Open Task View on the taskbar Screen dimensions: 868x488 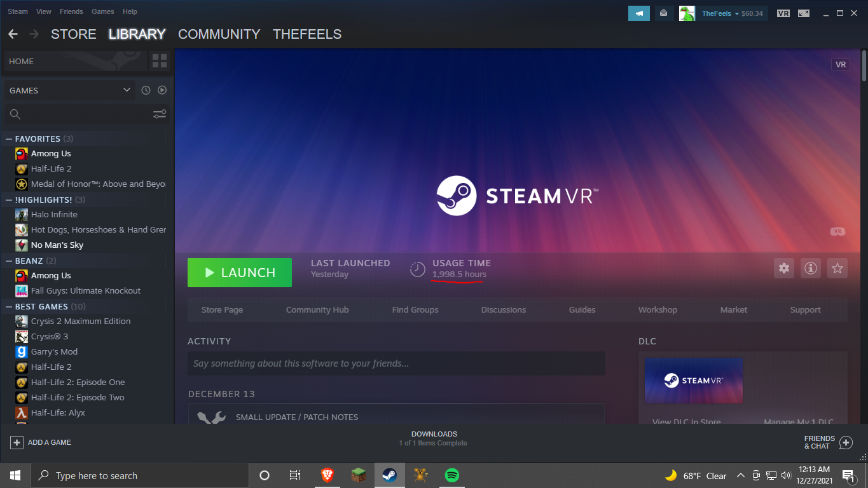click(295, 475)
